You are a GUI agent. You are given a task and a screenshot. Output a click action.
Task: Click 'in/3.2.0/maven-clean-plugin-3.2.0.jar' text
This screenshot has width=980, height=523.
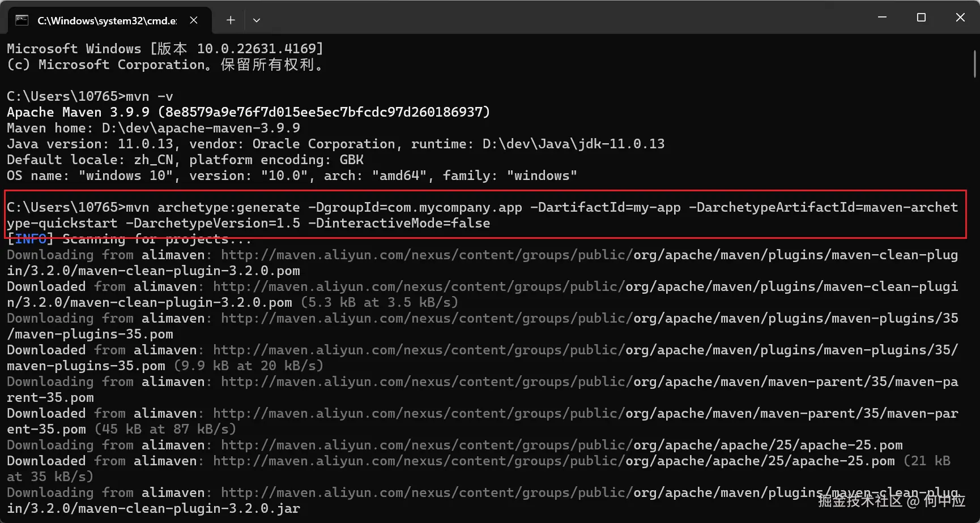(154, 508)
